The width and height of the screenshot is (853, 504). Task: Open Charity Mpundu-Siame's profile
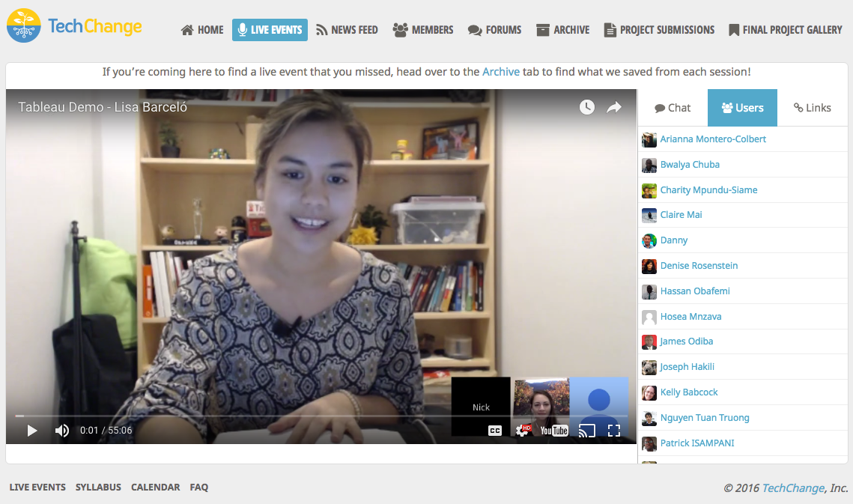(x=709, y=190)
